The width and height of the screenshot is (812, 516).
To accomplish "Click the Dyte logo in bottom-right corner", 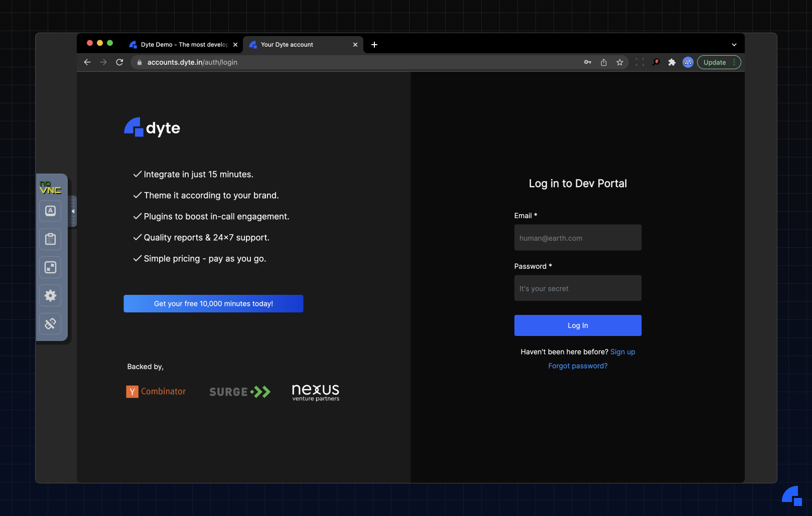I will tap(792, 496).
